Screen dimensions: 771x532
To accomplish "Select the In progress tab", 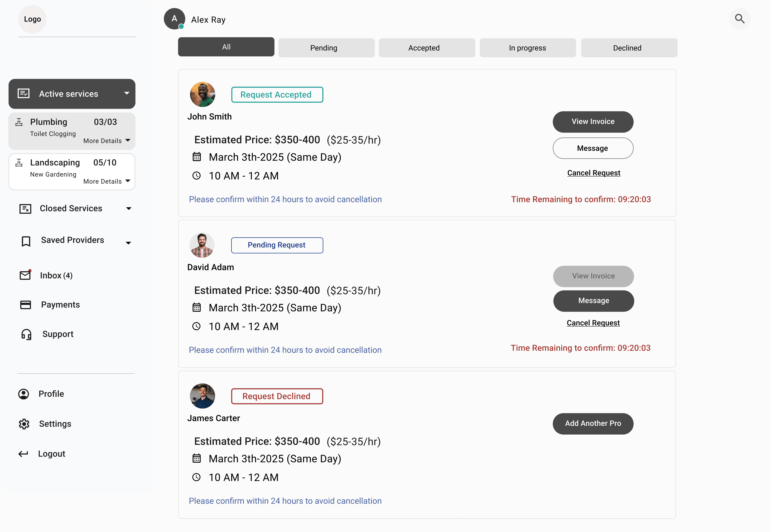I will 527,48.
